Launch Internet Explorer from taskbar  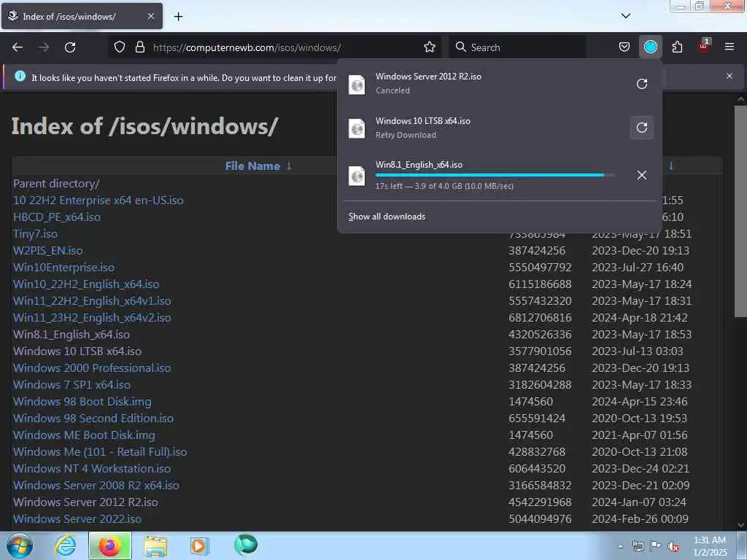click(x=65, y=545)
